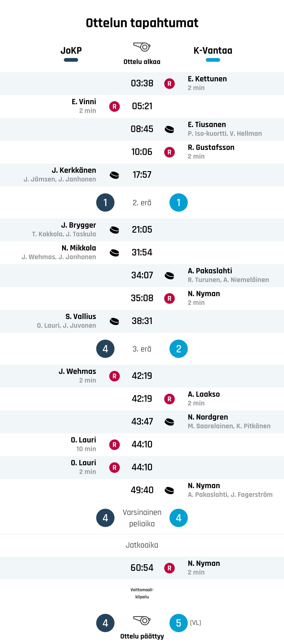284x644 pixels.
Task: Click the whistle icon above Ottelu alkaa
Action: coord(142,47)
